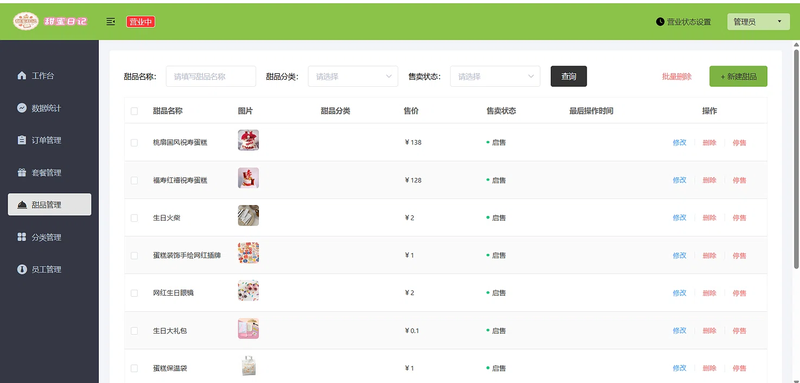Toggle the select-all checkbox in table header
Viewport: 800px width, 383px height.
coord(134,111)
